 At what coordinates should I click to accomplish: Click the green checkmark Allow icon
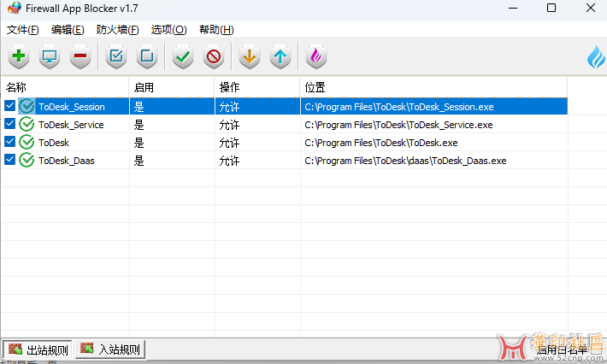click(x=183, y=56)
